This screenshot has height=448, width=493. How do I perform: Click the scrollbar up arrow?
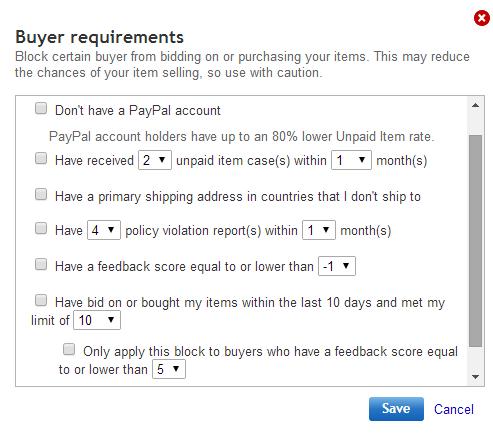click(x=476, y=106)
